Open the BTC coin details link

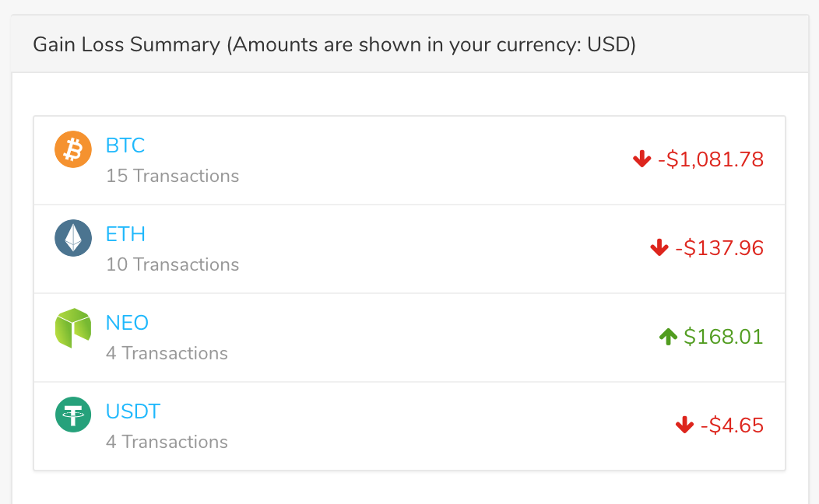125,145
